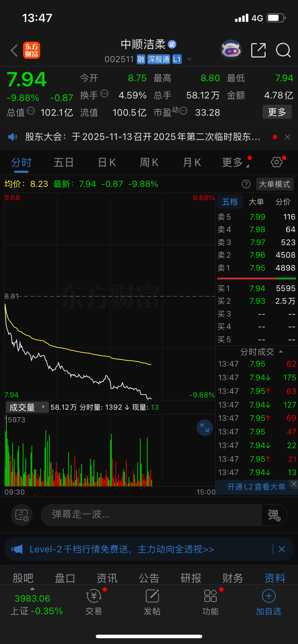Image resolution: width=298 pixels, height=644 pixels.
Task: Switch to the 五日 chart tab
Action: tap(64, 162)
